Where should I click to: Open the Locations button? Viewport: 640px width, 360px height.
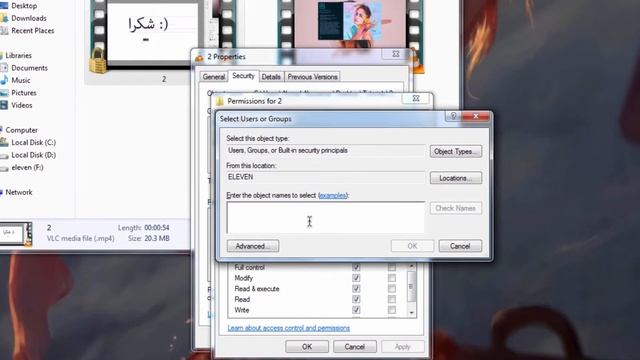coord(456,178)
